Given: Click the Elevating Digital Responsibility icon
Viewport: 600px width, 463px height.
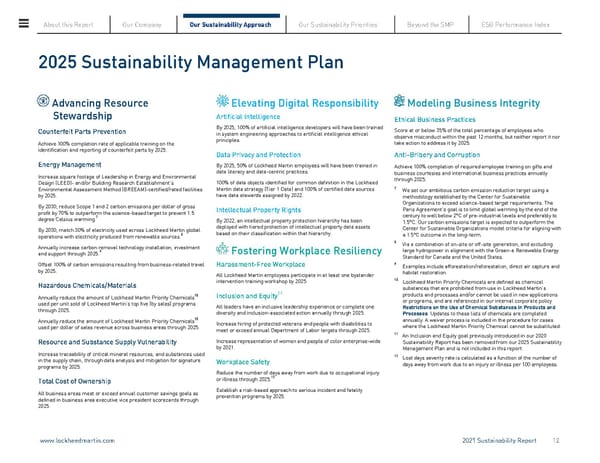Looking at the screenshot, I should click(221, 103).
